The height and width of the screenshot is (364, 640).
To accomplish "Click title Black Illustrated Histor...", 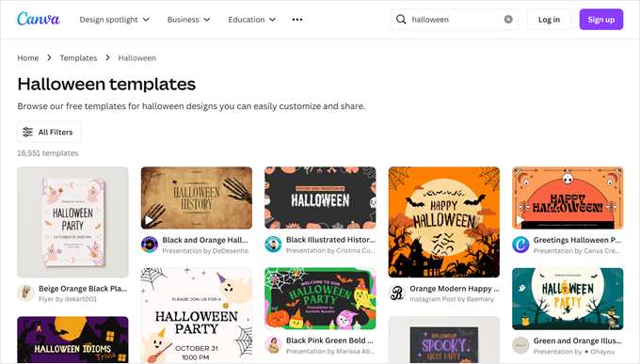I will click(330, 240).
